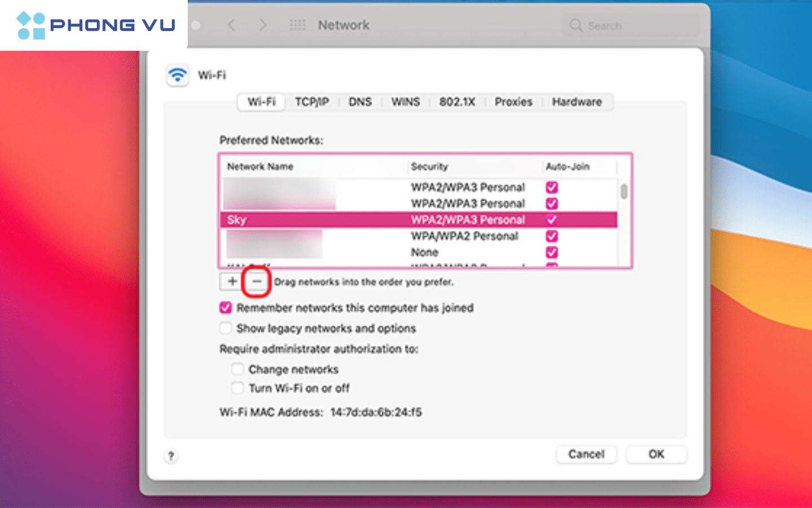Screen dimensions: 812x508
Task: Toggle Auto-Join for the first WPA2/WPA3 row
Action: click(x=551, y=187)
